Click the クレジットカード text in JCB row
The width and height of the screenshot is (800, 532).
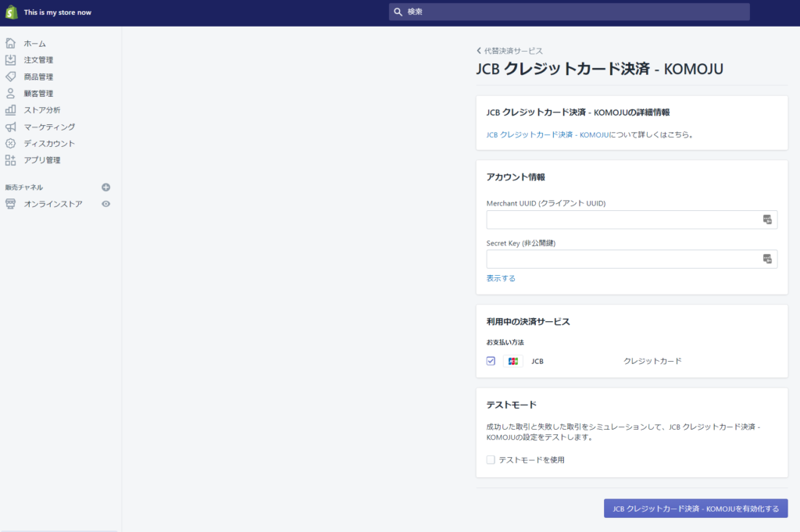(652, 361)
